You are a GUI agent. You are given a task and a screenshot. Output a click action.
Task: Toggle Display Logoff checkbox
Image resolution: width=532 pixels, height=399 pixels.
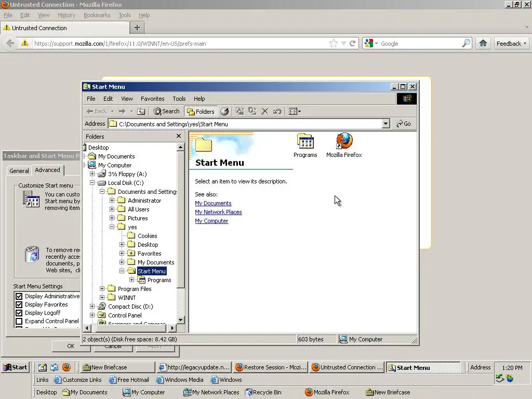19,313
